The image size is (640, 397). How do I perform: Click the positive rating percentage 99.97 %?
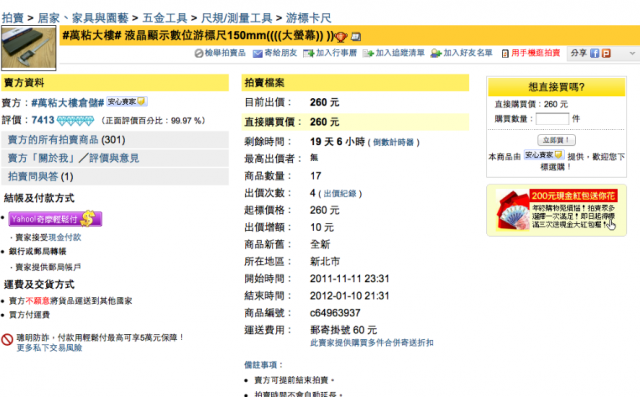coord(187,121)
